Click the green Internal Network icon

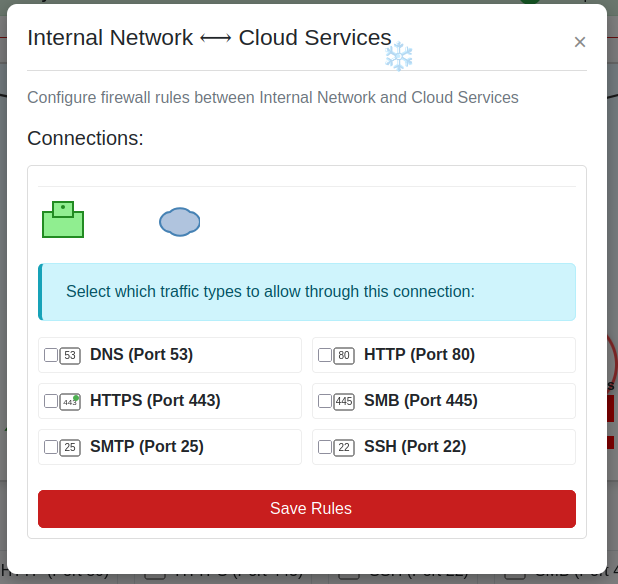[62, 221]
